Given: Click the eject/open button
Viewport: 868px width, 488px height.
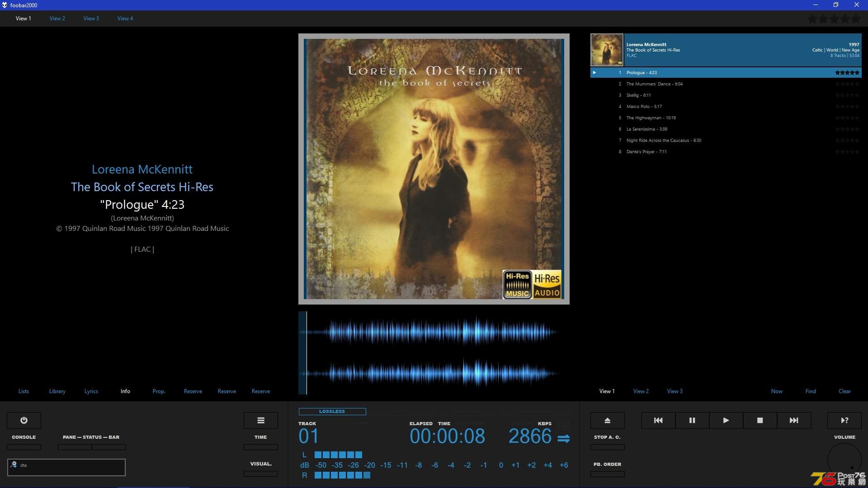Looking at the screenshot, I should click(608, 420).
